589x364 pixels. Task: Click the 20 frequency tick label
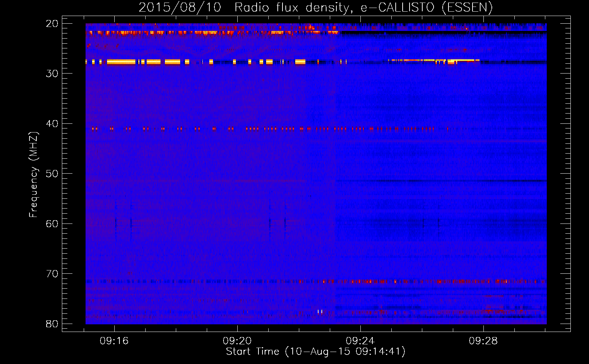click(x=52, y=24)
